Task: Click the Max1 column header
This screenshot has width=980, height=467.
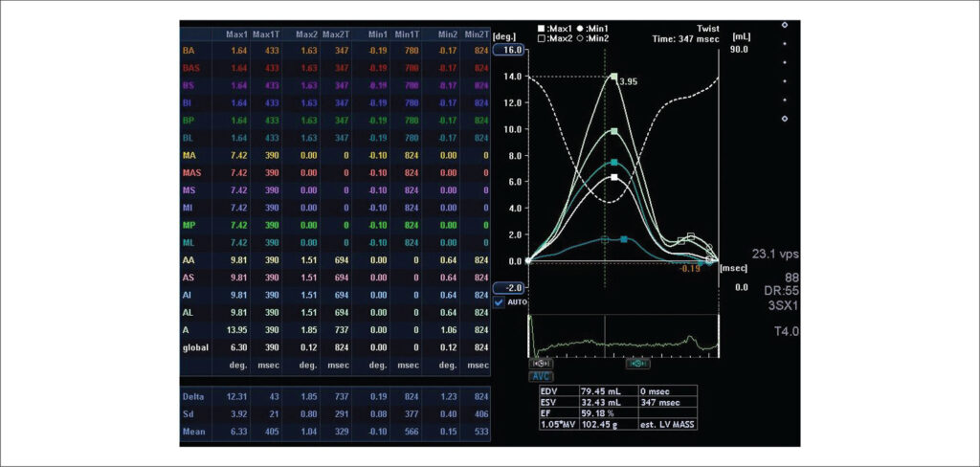Action: point(237,33)
